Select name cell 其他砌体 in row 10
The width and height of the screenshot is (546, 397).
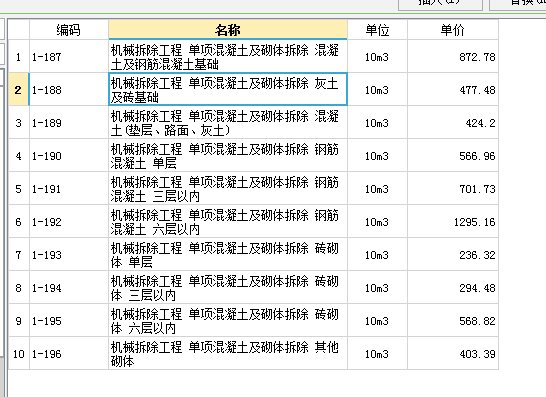click(228, 354)
